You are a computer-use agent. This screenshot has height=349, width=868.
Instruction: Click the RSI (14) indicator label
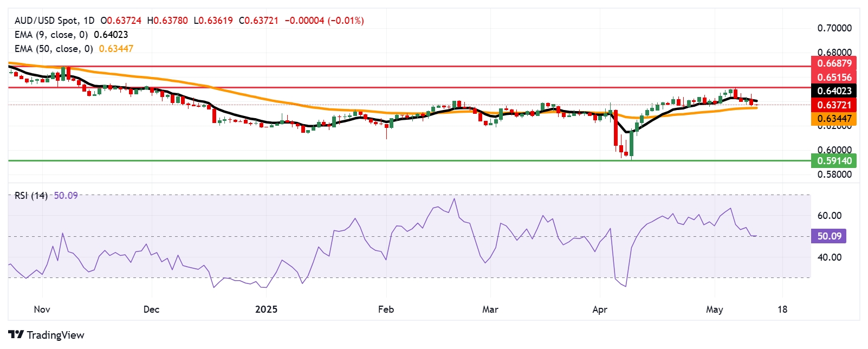tap(31, 196)
